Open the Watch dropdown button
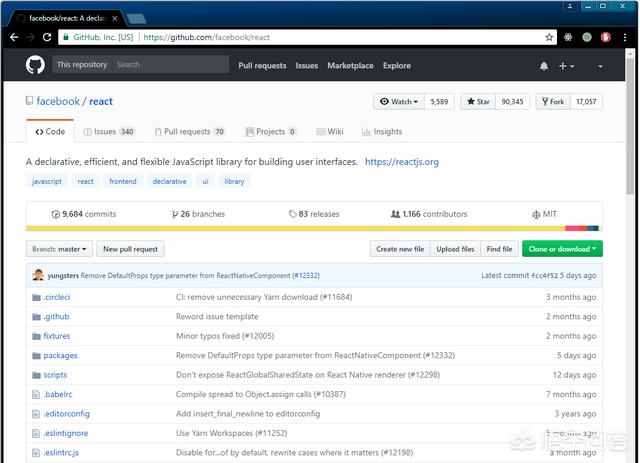The width and height of the screenshot is (640, 463). (399, 101)
